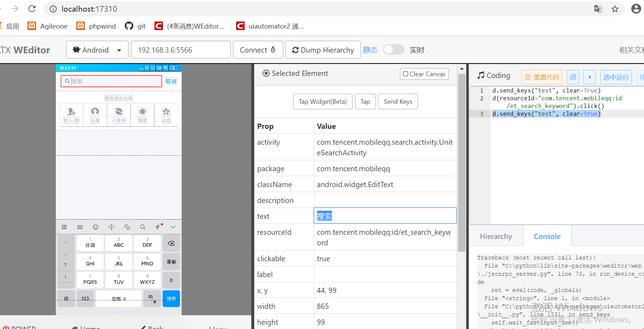Click the text property value field
Viewport: 644px width, 329px height.
pyautogui.click(x=385, y=216)
